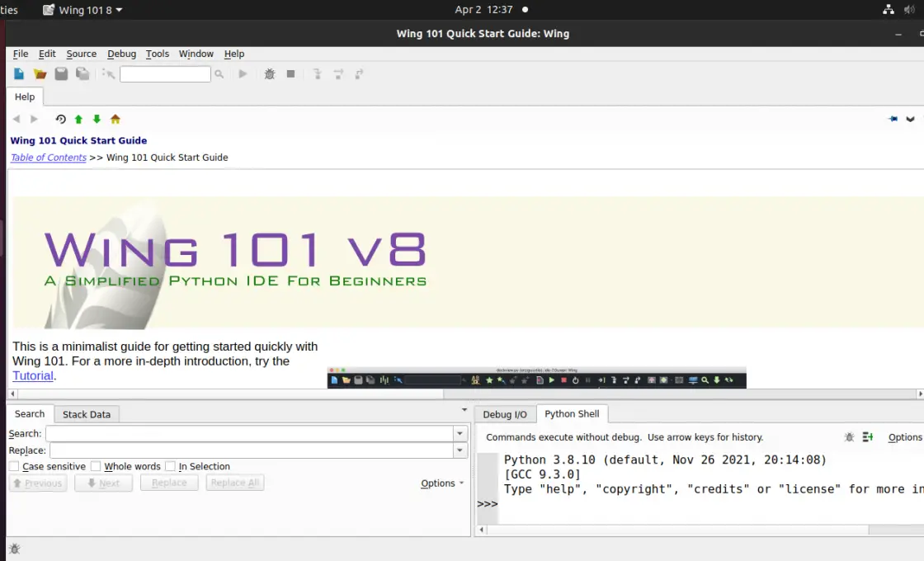Screen dimensions: 924x561
Task: Save the file with the disk icon
Action: pos(61,73)
